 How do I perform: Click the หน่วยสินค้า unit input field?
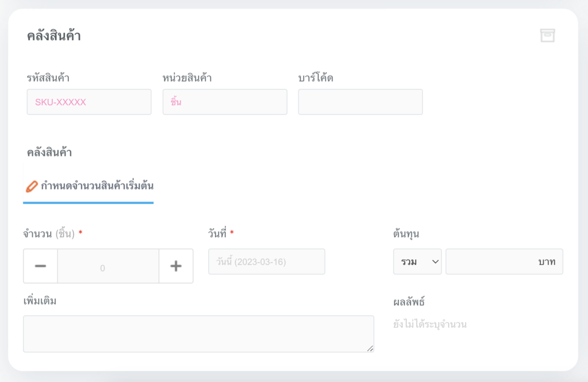[225, 102]
